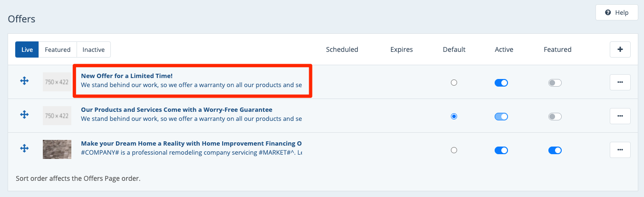Toggle Active switch for New Offer

point(501,83)
